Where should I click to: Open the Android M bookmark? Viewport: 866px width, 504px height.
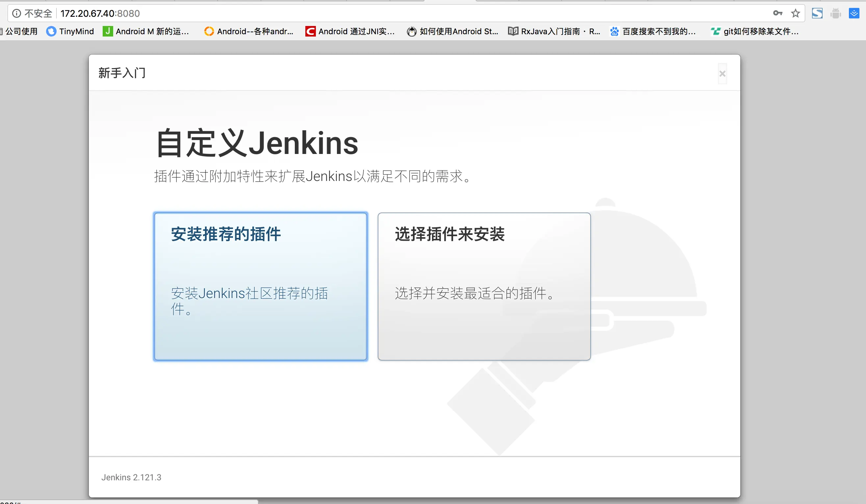pyautogui.click(x=146, y=31)
